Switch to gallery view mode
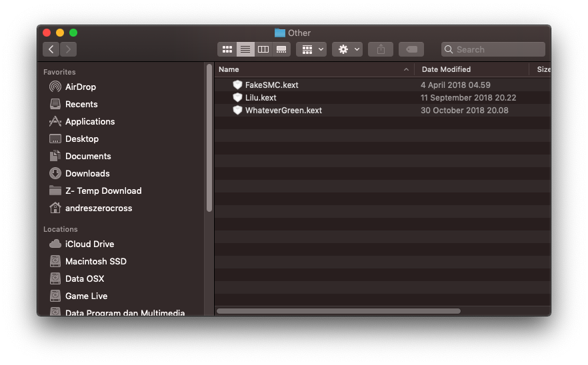 [x=281, y=49]
